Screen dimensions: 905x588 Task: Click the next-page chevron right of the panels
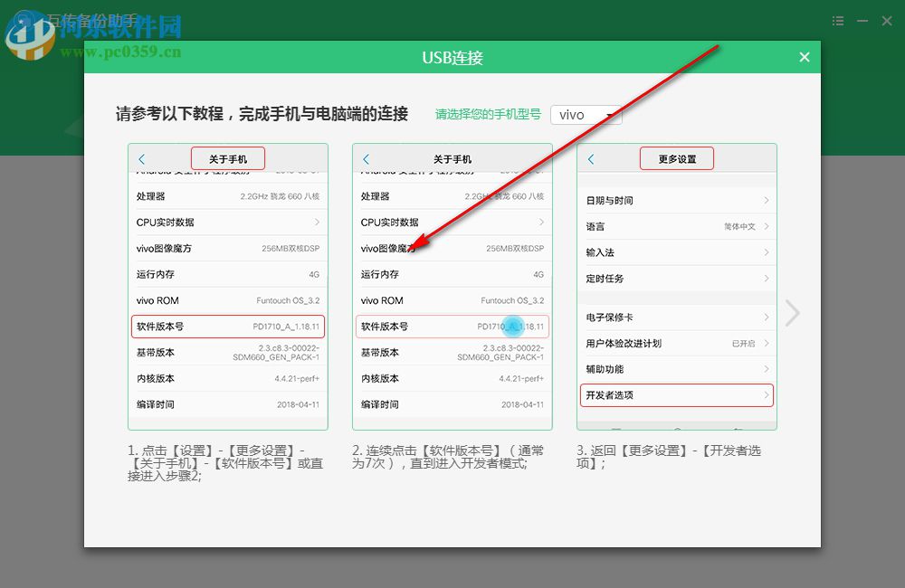[792, 312]
